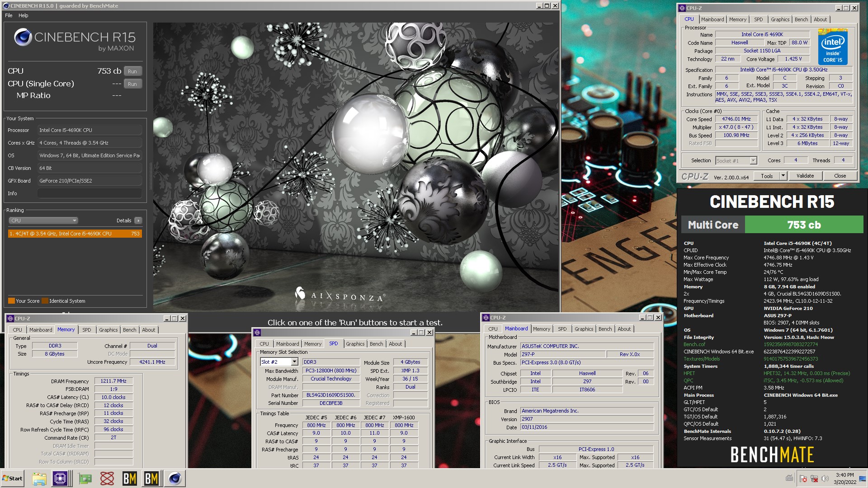
Task: Click the BenchMate taskbar icon beside the red knot
Action: pyautogui.click(x=130, y=479)
